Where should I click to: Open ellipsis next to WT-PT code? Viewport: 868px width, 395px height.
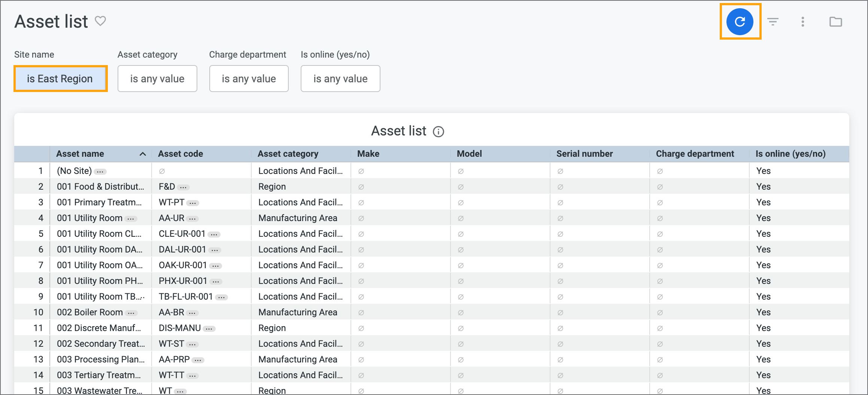click(x=192, y=203)
